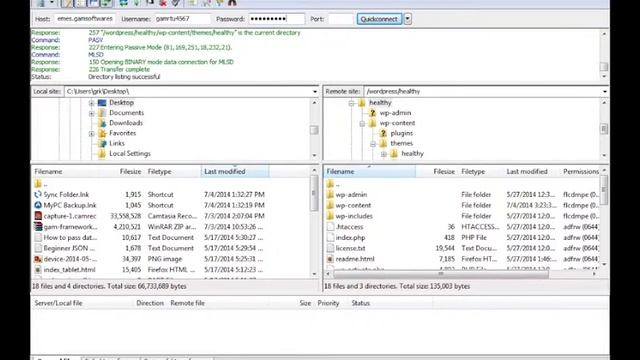640x360 pixels.
Task: Toggle directory comparison
Action: coord(206,3)
